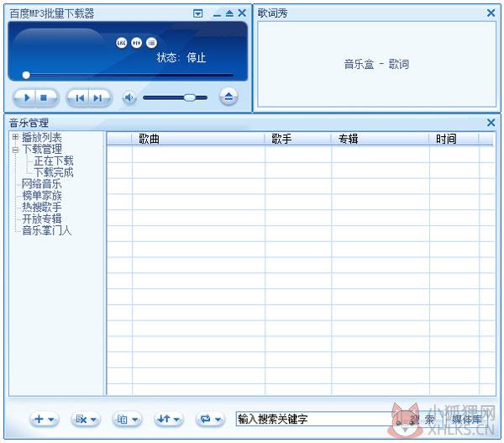
Task: Close the 音乐管理 panel
Action: click(x=491, y=122)
